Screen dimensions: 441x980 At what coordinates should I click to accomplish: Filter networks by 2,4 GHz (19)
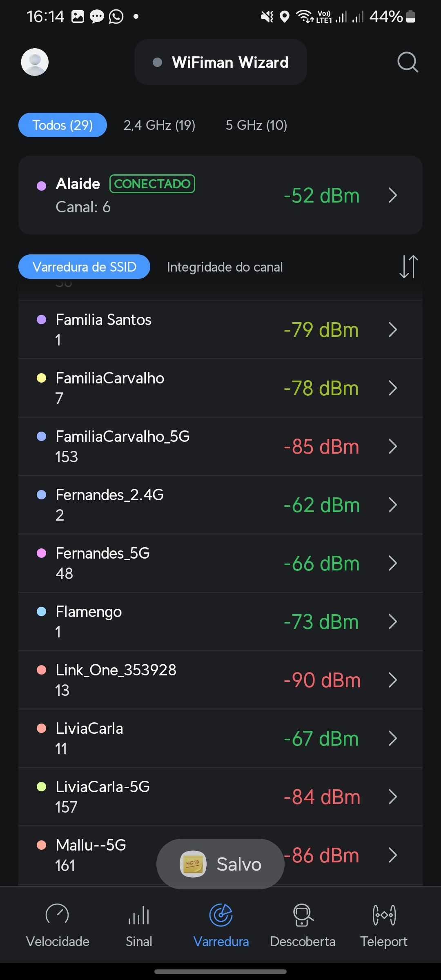click(x=159, y=125)
